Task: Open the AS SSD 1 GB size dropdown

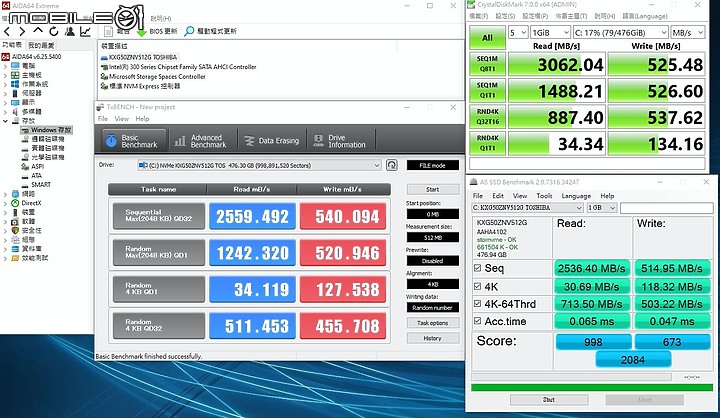Action: (602, 208)
